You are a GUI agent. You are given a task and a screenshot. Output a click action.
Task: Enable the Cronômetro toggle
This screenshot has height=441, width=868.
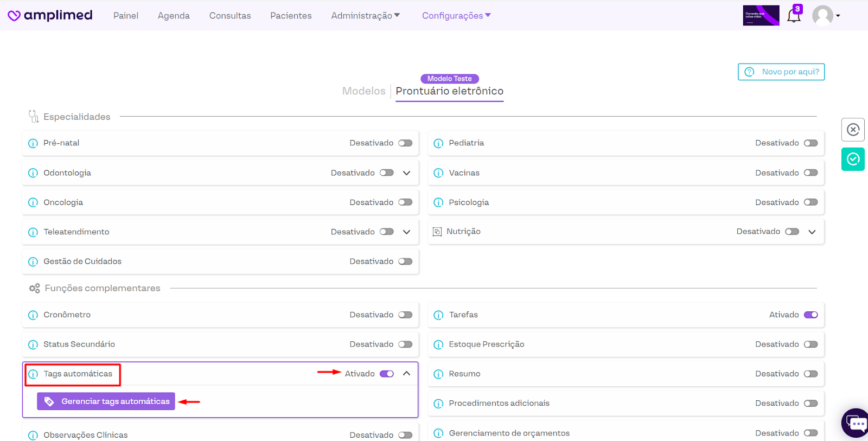click(405, 315)
